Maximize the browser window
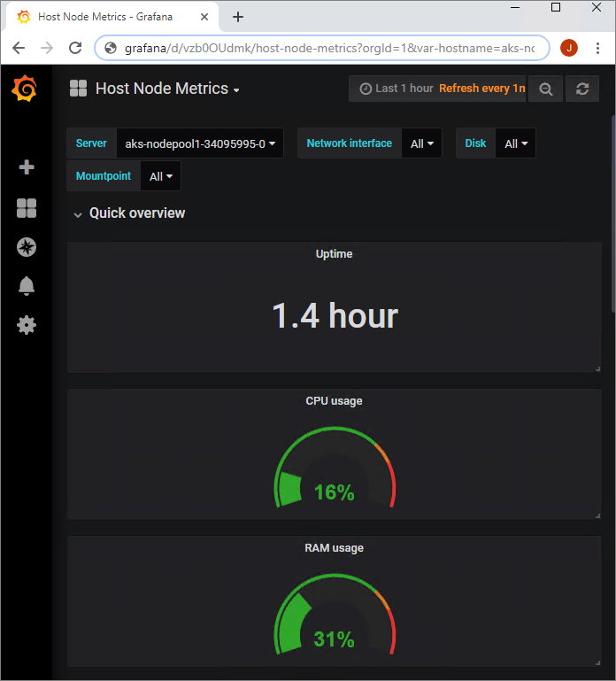This screenshot has width=616, height=681. point(556,7)
